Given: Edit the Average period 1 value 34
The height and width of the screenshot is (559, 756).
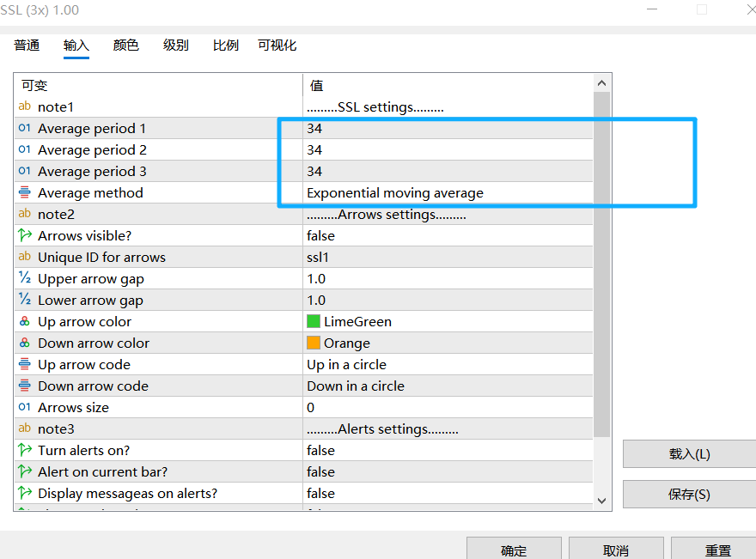Looking at the screenshot, I should (x=448, y=128).
